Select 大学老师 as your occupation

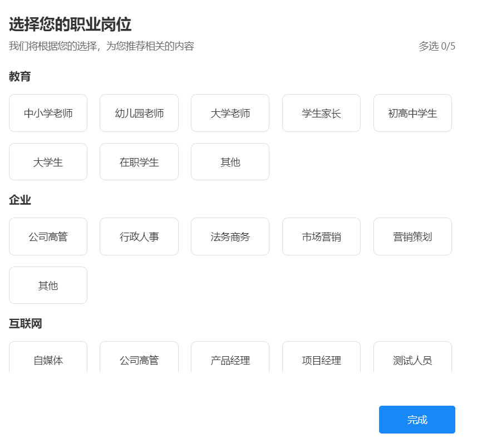pyautogui.click(x=230, y=113)
